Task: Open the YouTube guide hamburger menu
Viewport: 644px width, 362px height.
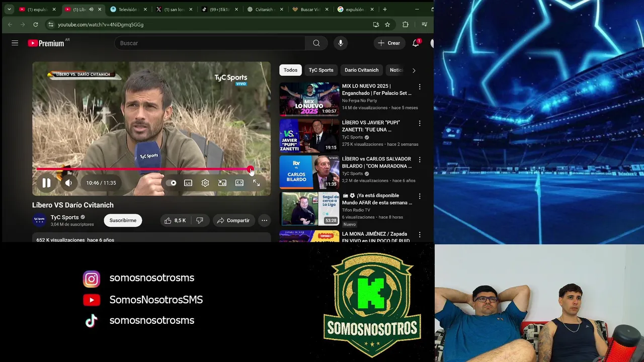Action: tap(15, 43)
